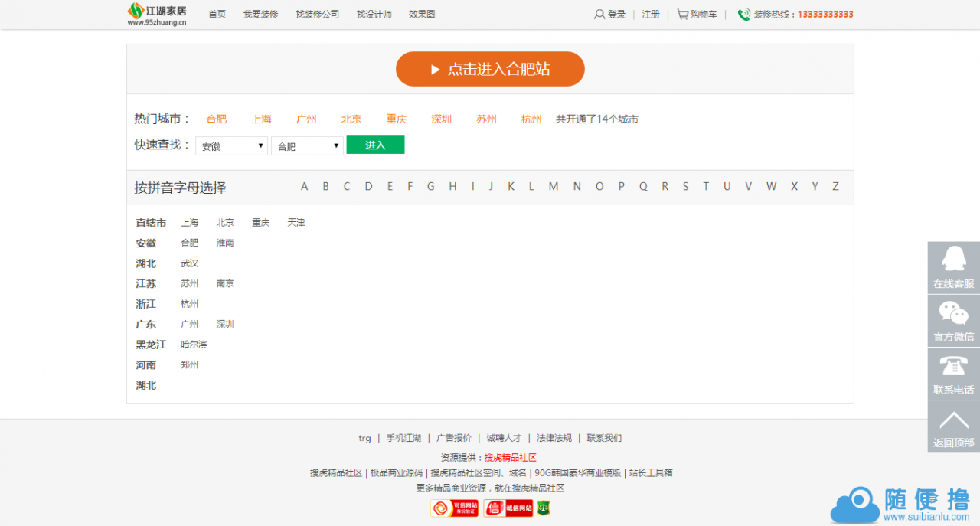This screenshot has height=526, width=980.
Task: Select hot city 广州
Action: [x=306, y=119]
